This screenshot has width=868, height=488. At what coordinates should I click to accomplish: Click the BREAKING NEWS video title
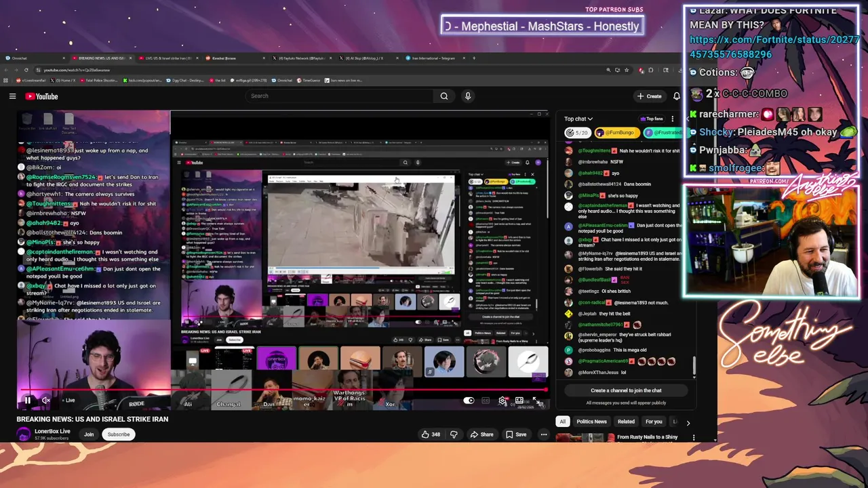click(x=92, y=419)
